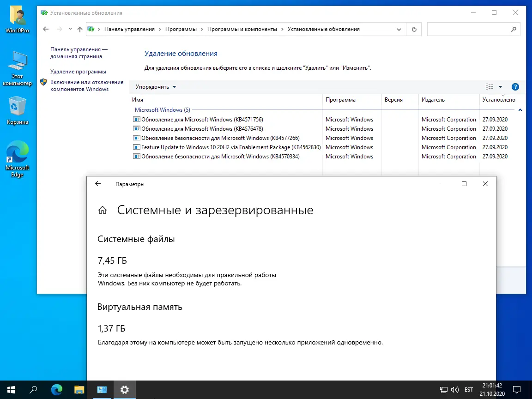Open the Windows Start menu
Image resolution: width=532 pixels, height=399 pixels.
tap(11, 389)
